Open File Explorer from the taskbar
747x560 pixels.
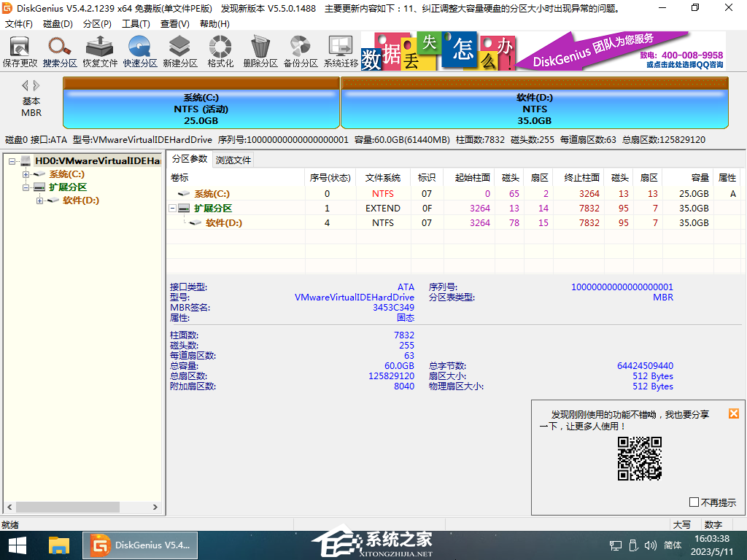58,545
